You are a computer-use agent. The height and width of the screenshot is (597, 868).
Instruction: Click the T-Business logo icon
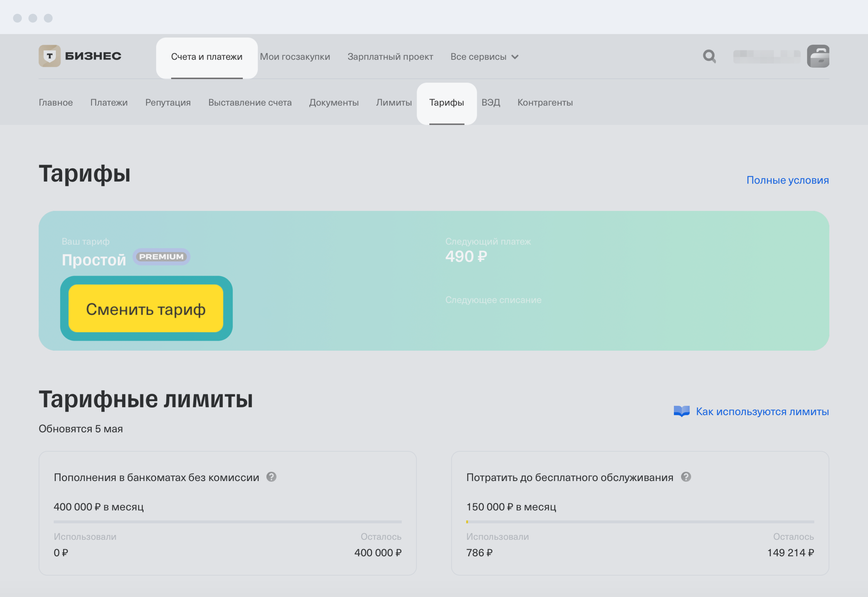tap(50, 56)
